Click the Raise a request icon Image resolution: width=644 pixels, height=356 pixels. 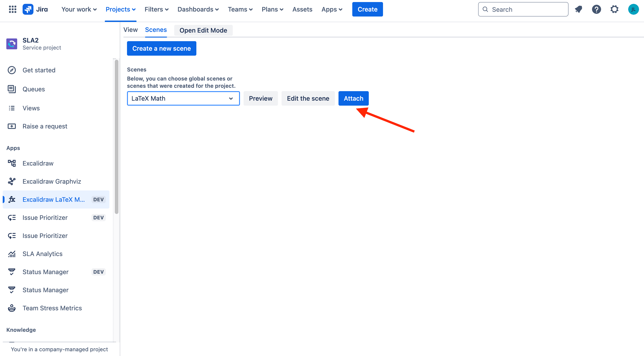point(12,126)
